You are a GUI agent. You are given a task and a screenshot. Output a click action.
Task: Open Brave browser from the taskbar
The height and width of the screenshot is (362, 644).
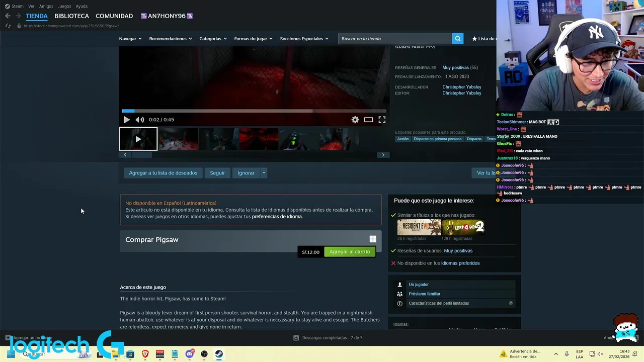145,354
